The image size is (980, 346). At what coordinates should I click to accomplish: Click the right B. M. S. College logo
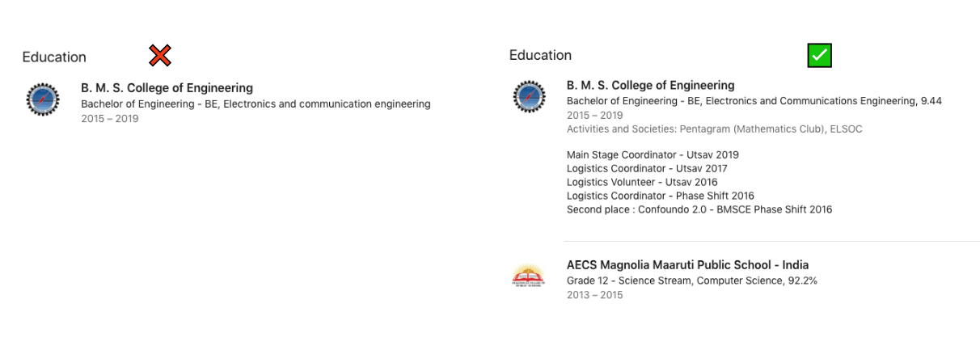(530, 97)
